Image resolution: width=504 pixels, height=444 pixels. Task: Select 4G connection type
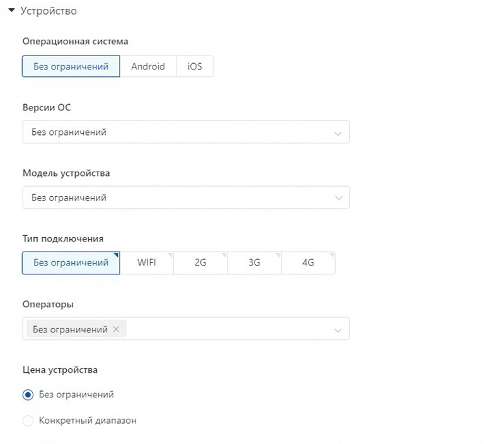(x=308, y=263)
